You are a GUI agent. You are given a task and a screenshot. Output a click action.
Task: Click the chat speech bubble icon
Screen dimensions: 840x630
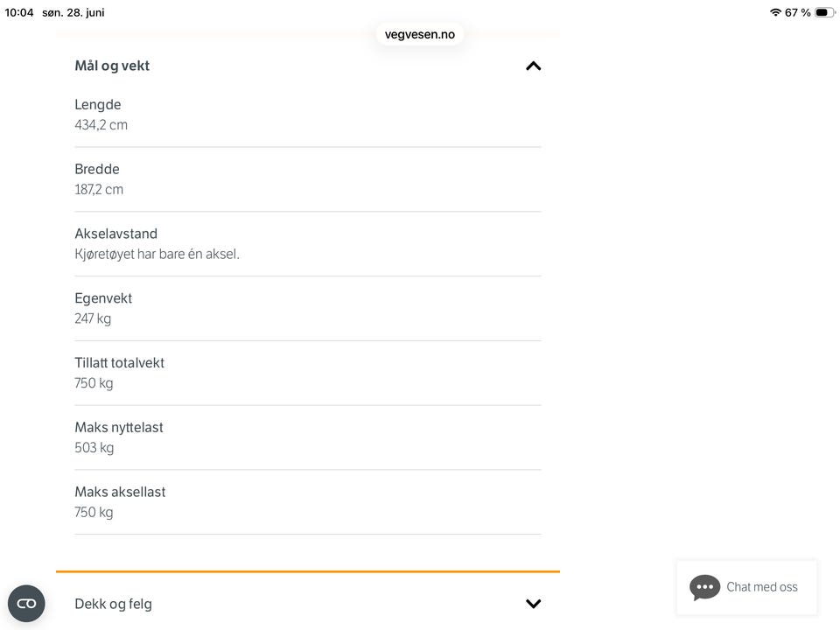704,588
